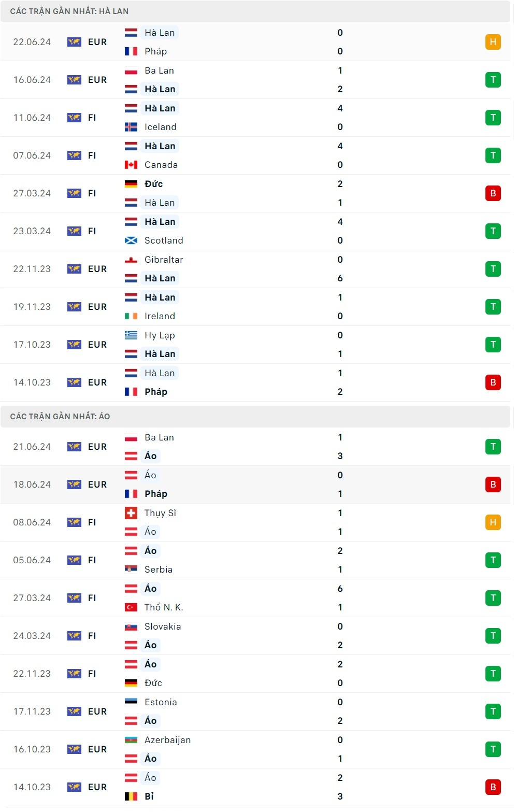Open the Ireland team link
This screenshot has width=517, height=812.
(x=160, y=316)
